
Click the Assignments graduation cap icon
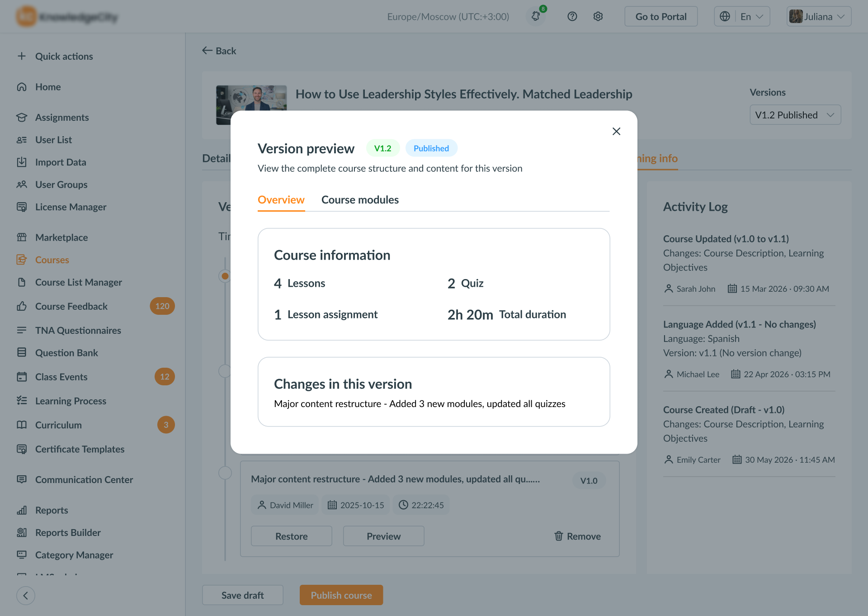point(22,117)
